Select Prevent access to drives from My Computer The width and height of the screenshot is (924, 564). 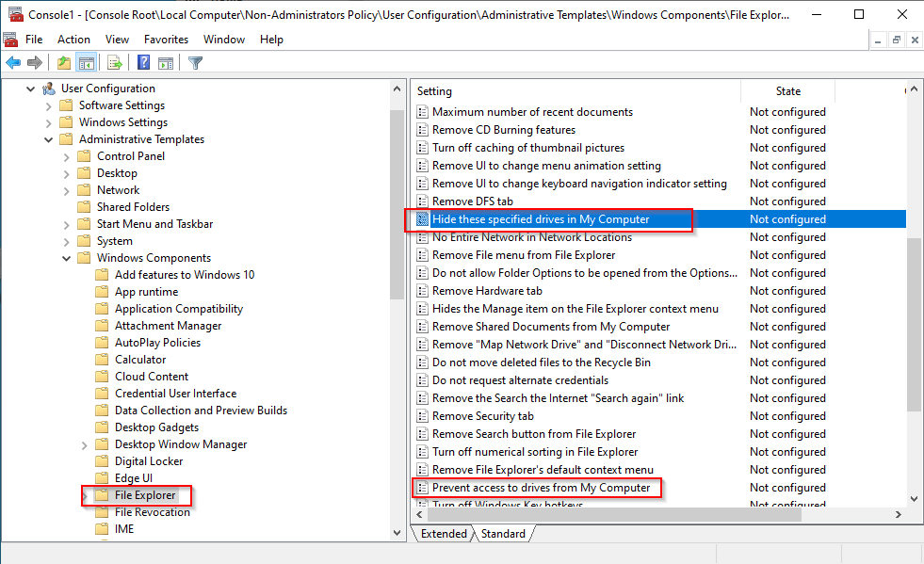tap(541, 488)
